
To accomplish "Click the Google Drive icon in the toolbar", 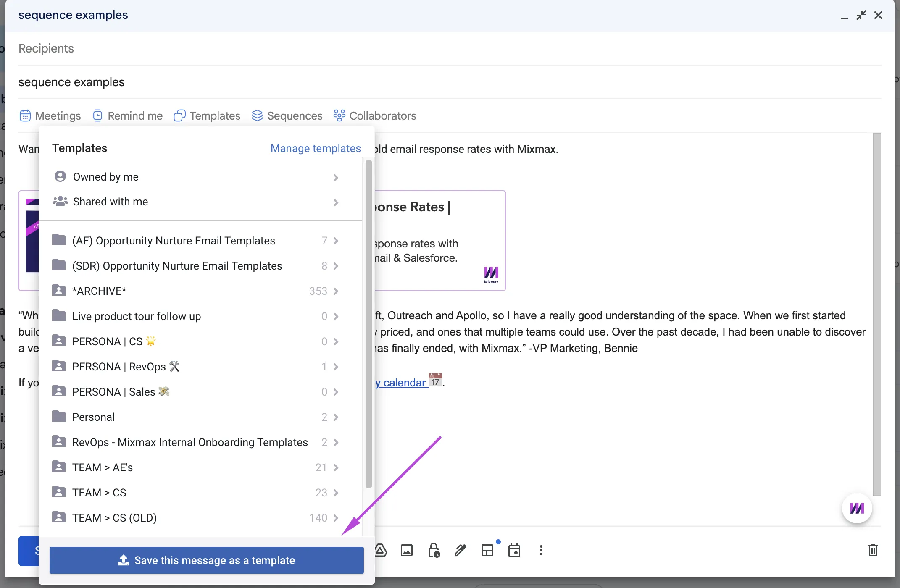I will (x=381, y=550).
